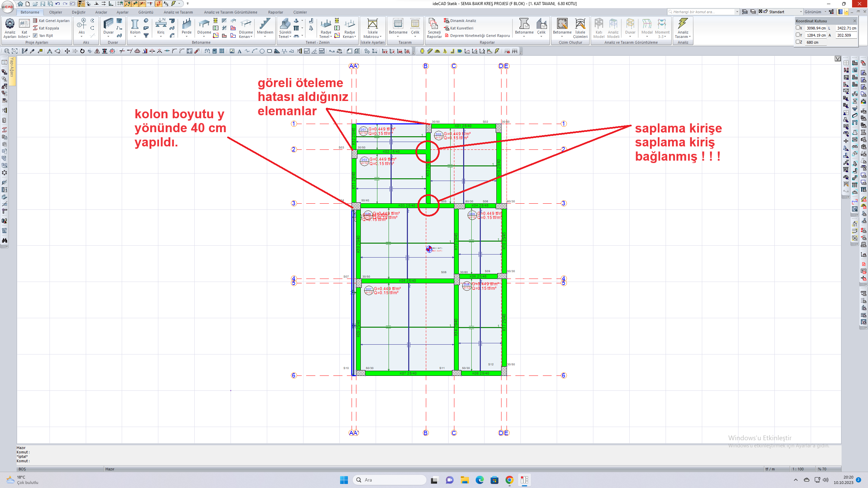Click the command search input field

point(701,12)
